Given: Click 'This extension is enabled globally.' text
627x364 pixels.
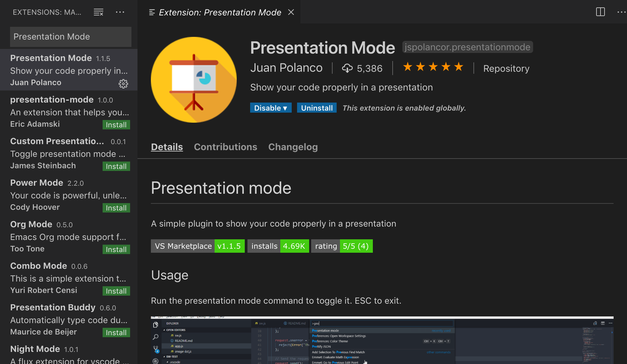Looking at the screenshot, I should click(404, 108).
